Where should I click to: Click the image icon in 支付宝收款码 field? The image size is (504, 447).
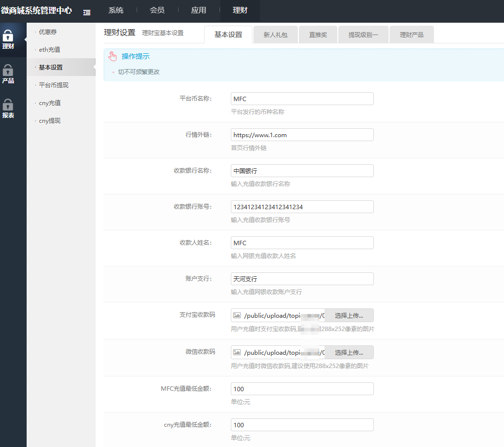(236, 315)
